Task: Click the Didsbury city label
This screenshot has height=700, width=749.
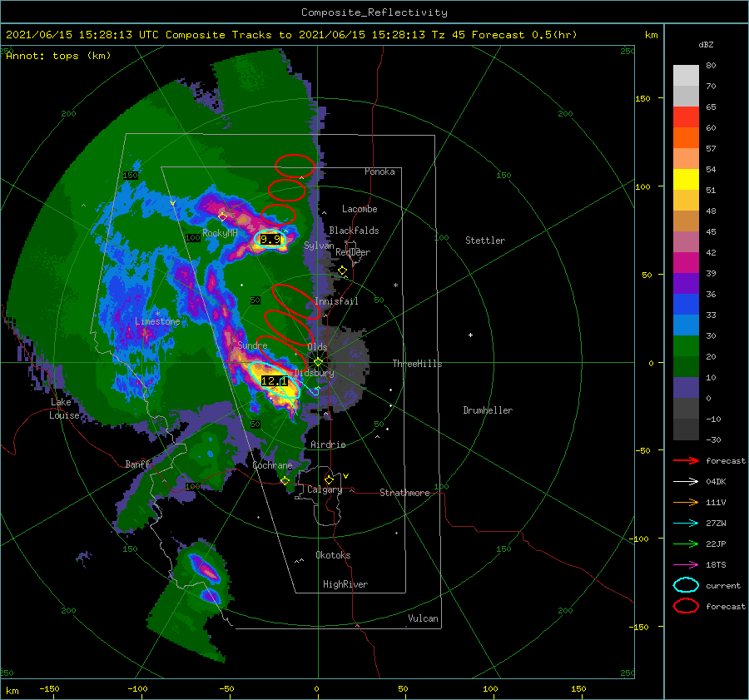Action: coord(314,373)
